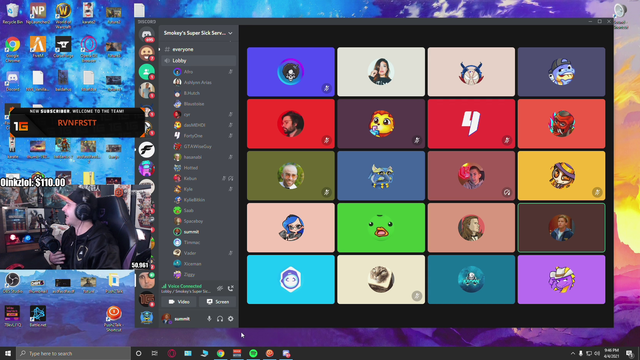Click Voice Connected status text
This screenshot has height=360, width=640.
[185, 286]
